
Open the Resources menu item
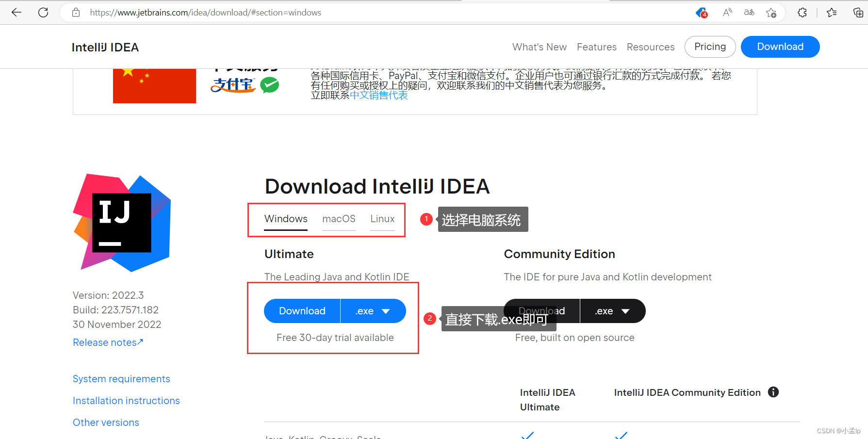click(x=651, y=47)
